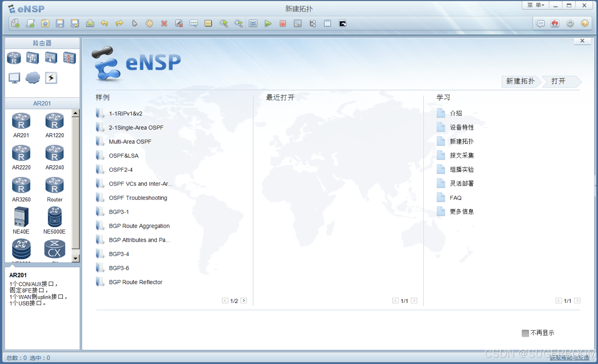Open the Multi-Area OSPF sample
This screenshot has height=364, width=598.
130,142
